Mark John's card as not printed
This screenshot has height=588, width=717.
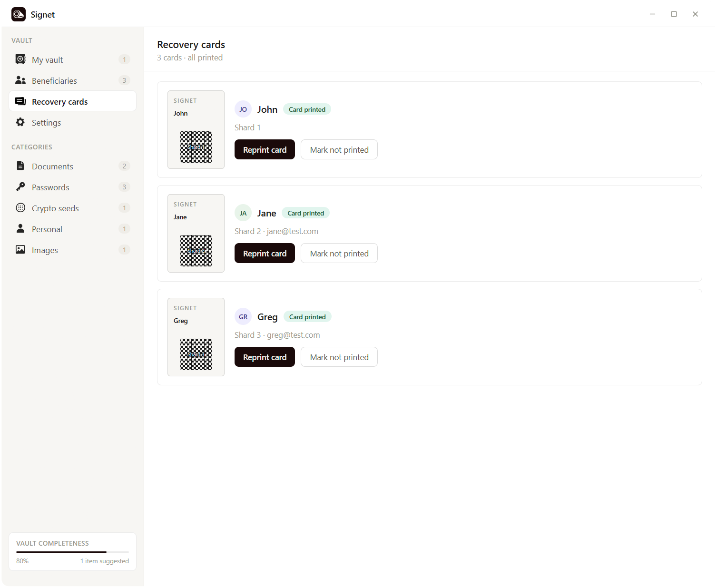[339, 149]
